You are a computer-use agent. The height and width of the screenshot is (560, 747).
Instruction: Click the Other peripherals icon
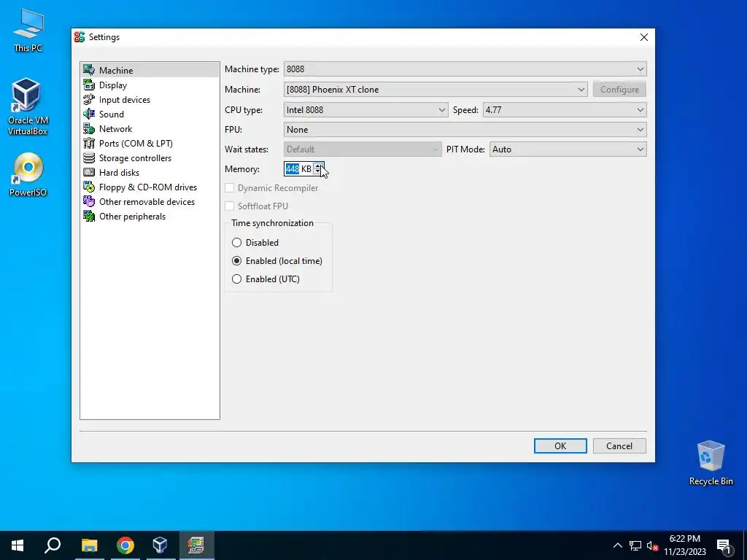pos(89,216)
